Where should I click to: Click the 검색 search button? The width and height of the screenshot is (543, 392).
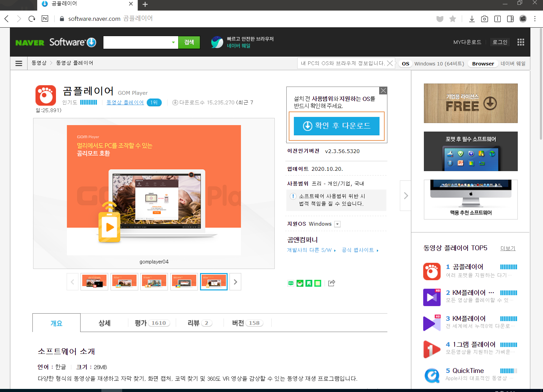(189, 42)
